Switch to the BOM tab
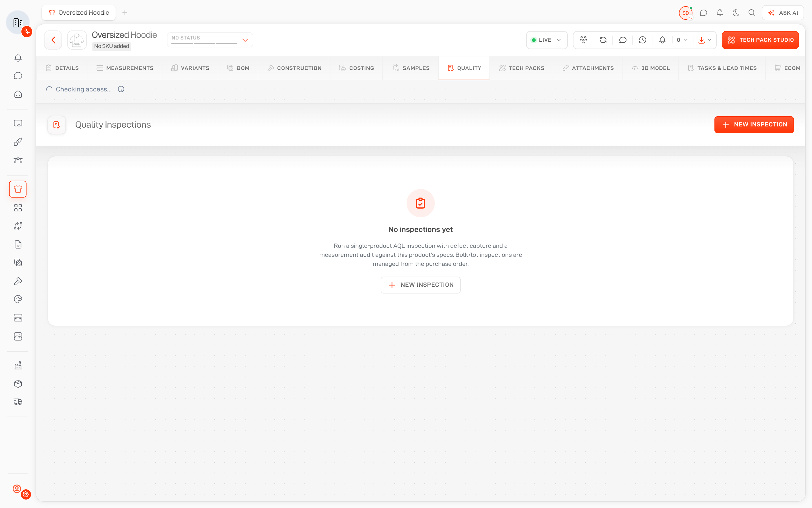Image resolution: width=812 pixels, height=508 pixels. [238, 68]
